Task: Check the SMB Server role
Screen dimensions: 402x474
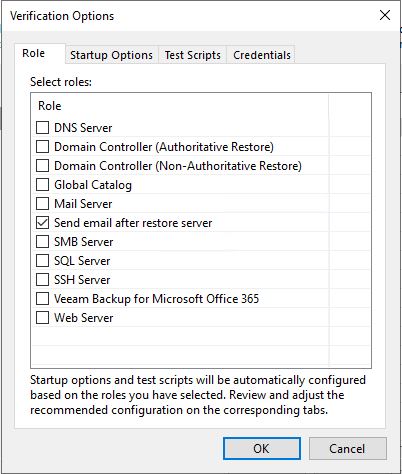Action: (x=42, y=241)
